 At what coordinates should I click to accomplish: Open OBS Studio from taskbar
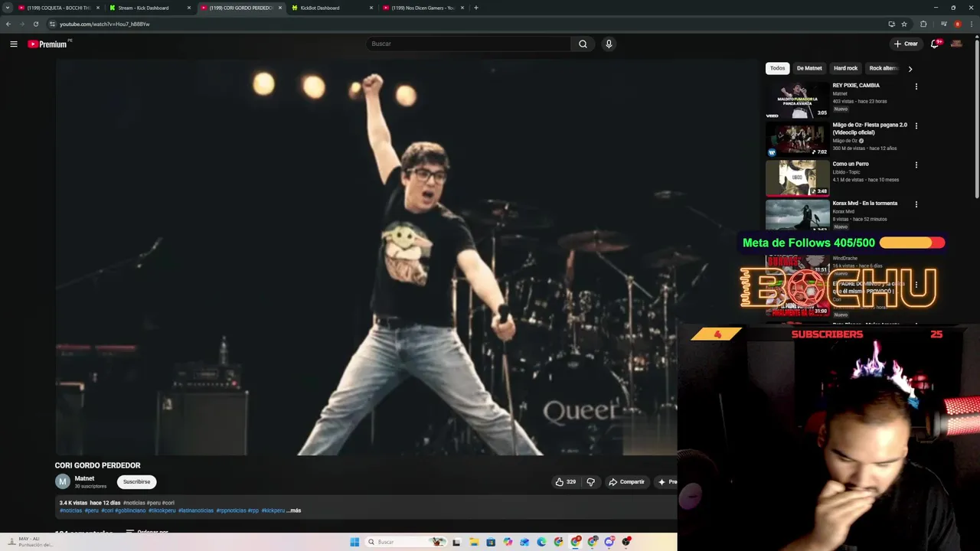[626, 542]
